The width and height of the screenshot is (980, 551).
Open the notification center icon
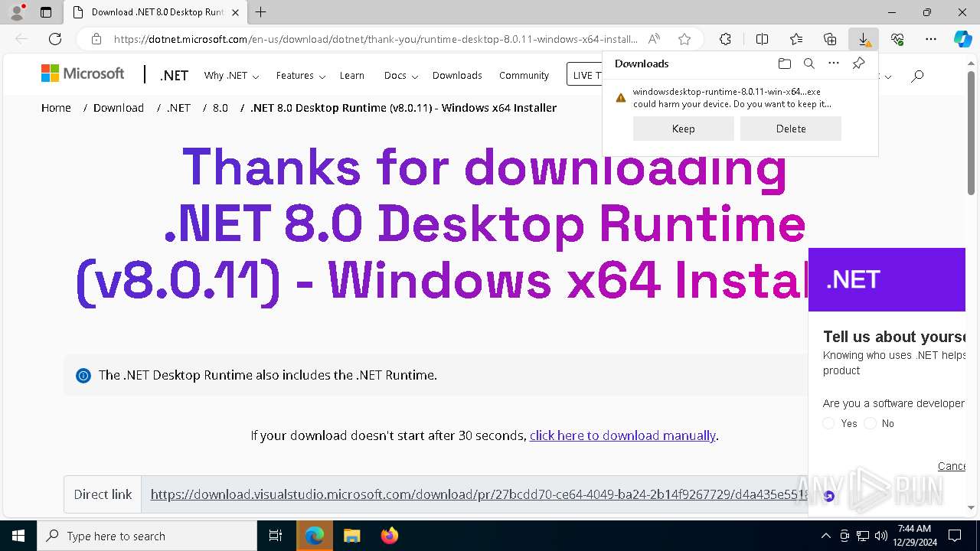pos(955,536)
